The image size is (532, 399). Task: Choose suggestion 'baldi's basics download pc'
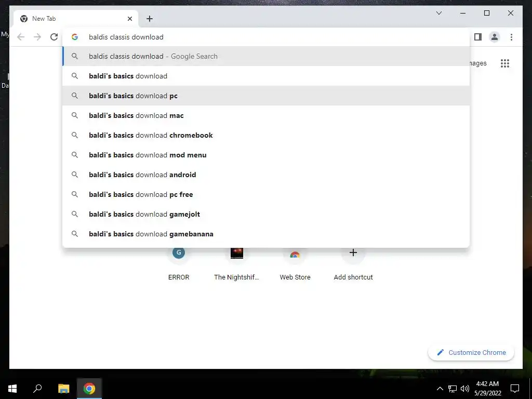[x=266, y=96]
